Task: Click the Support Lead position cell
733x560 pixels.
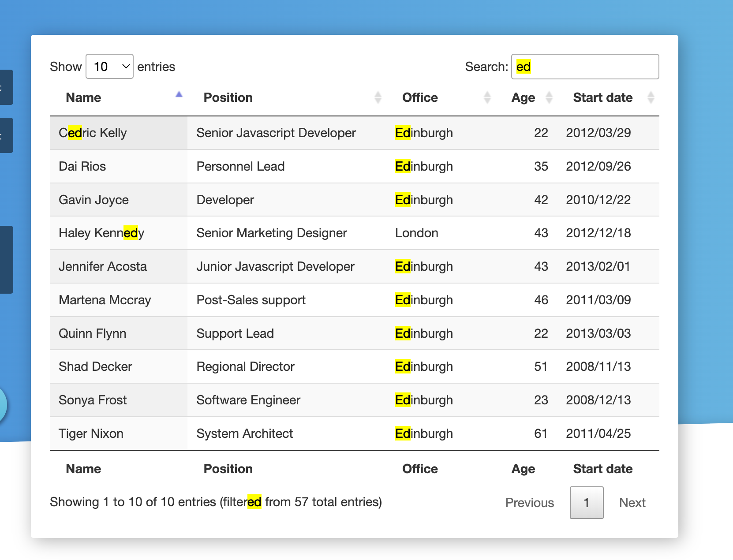Action: [x=287, y=333]
